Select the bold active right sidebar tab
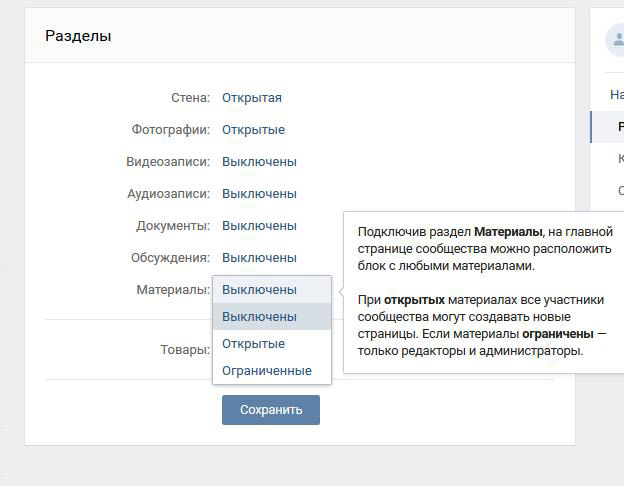The image size is (624, 486). (620, 127)
